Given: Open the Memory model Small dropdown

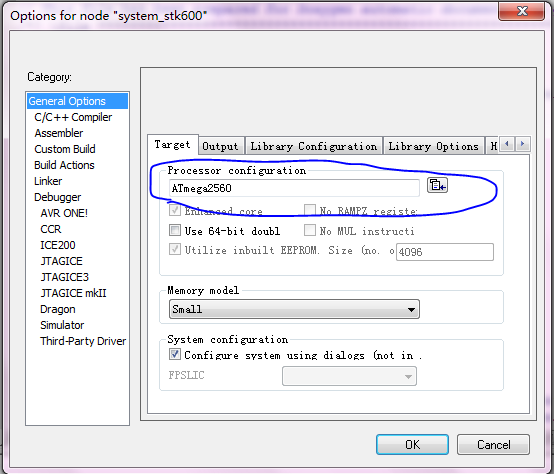Looking at the screenshot, I should [294, 309].
